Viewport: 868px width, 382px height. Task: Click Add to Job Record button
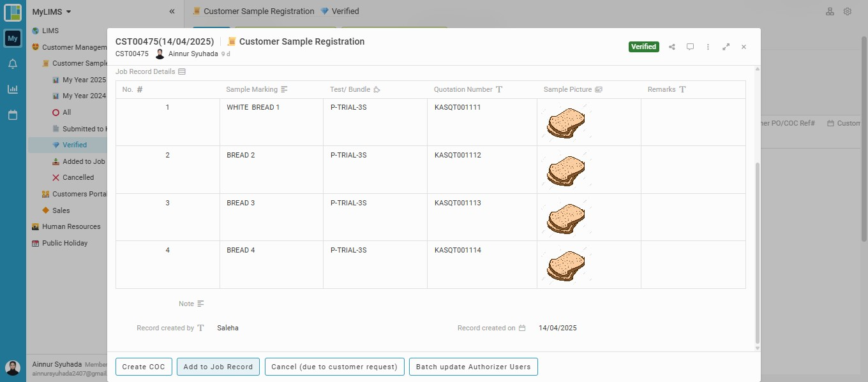click(x=218, y=367)
